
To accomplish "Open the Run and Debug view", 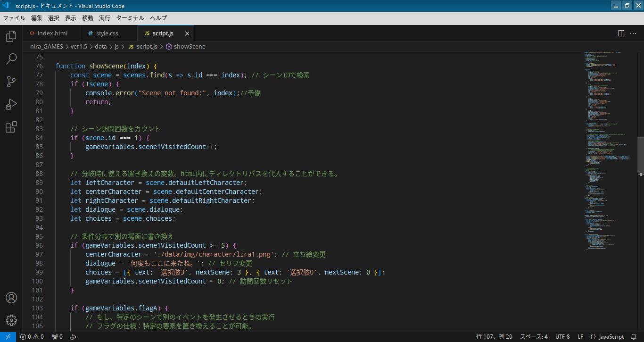I will pos(11,104).
